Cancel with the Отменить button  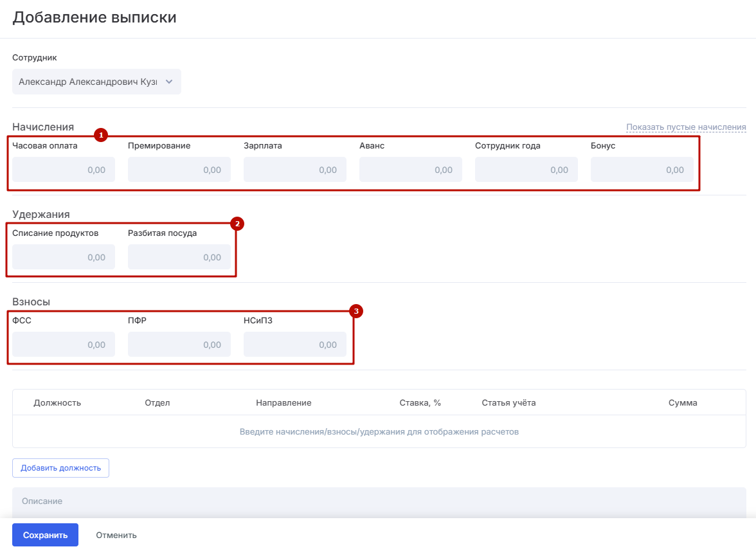click(x=116, y=535)
